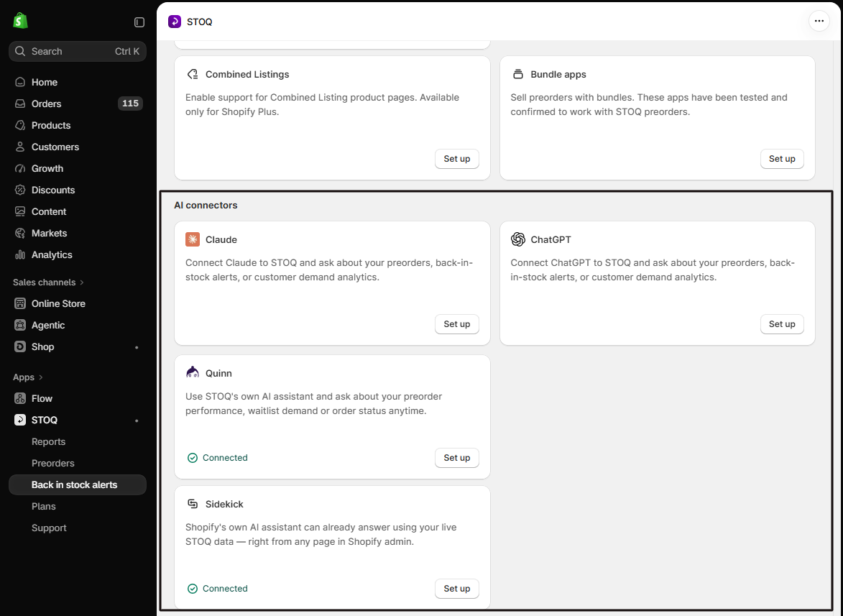Set up the Sidekick connector
The width and height of the screenshot is (843, 616).
point(456,589)
